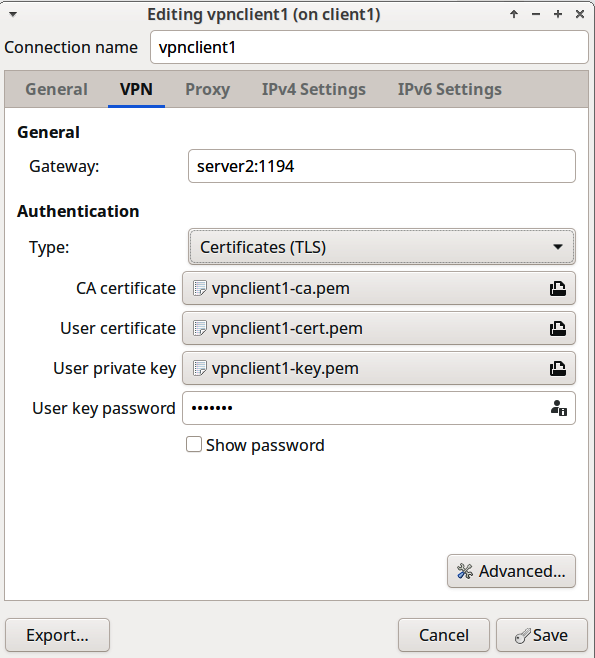Focus the Connection name field
The image size is (595, 658).
click(x=369, y=47)
